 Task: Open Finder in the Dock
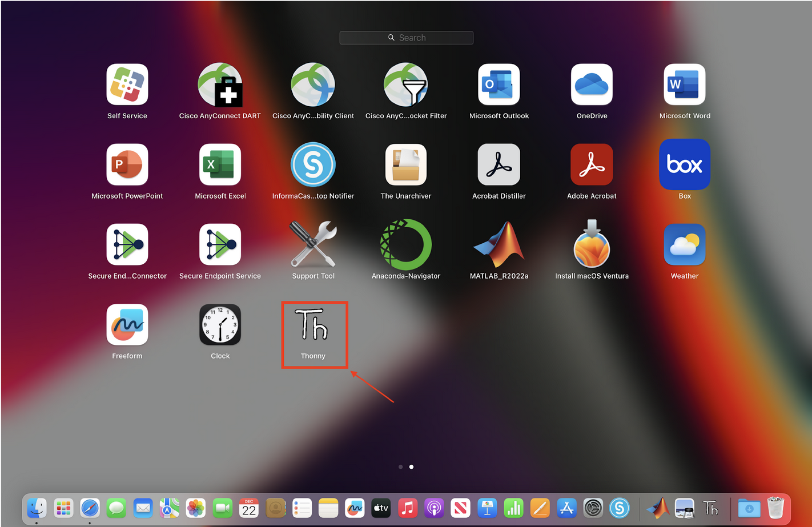(x=37, y=508)
